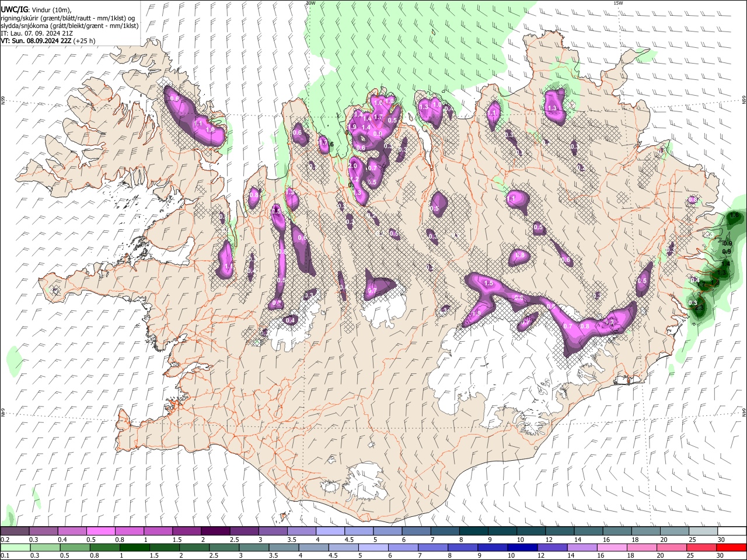This screenshot has width=747, height=560.
Task: Click the 'rigning/skúrir' description line
Action: [68, 18]
